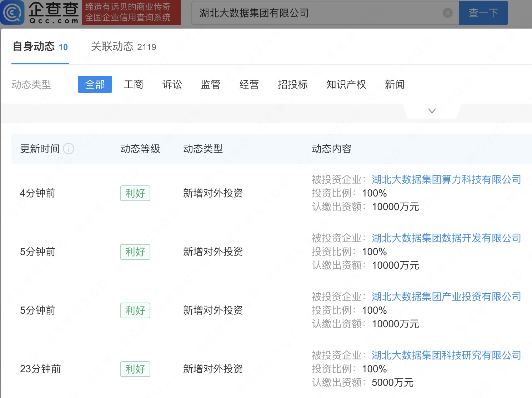This screenshot has height=398, width=532.
Task: Switch to the 关联动态 tab
Action: point(124,47)
